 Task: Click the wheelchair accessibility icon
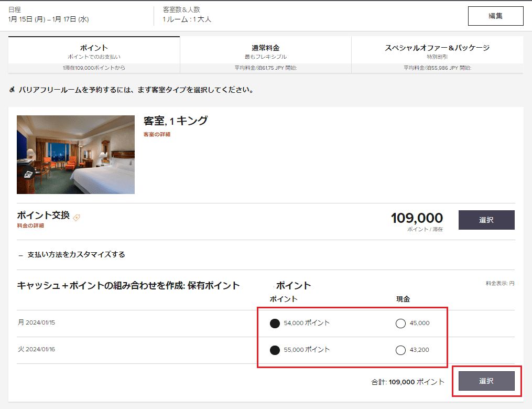click(12, 90)
